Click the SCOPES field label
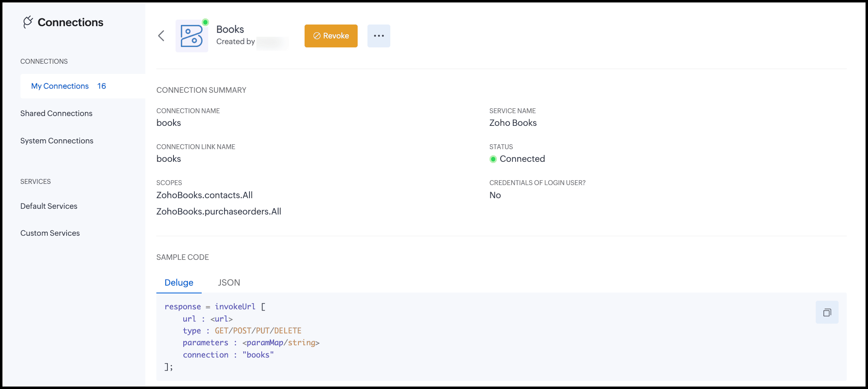Viewport: 868px width, 389px height. (169, 183)
